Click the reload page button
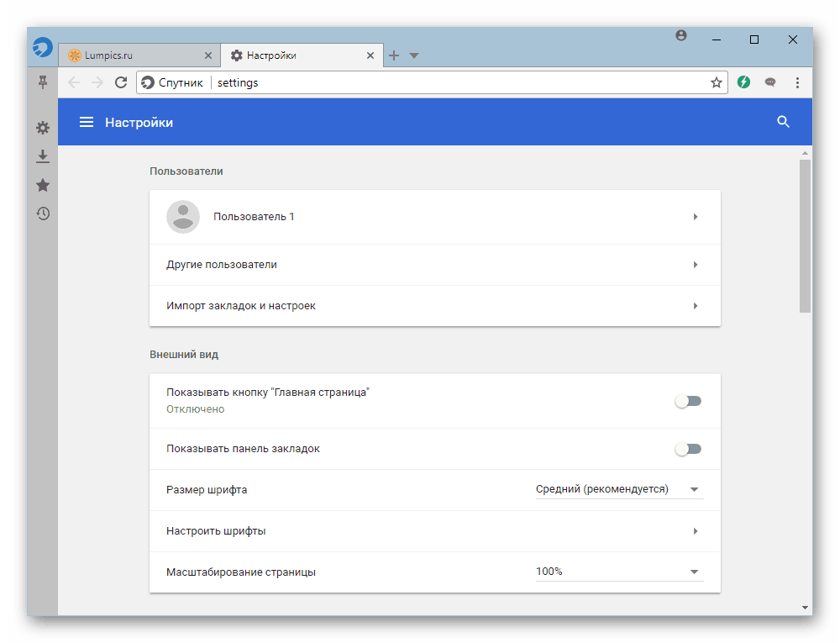The height and width of the screenshot is (643, 840). pyautogui.click(x=121, y=82)
